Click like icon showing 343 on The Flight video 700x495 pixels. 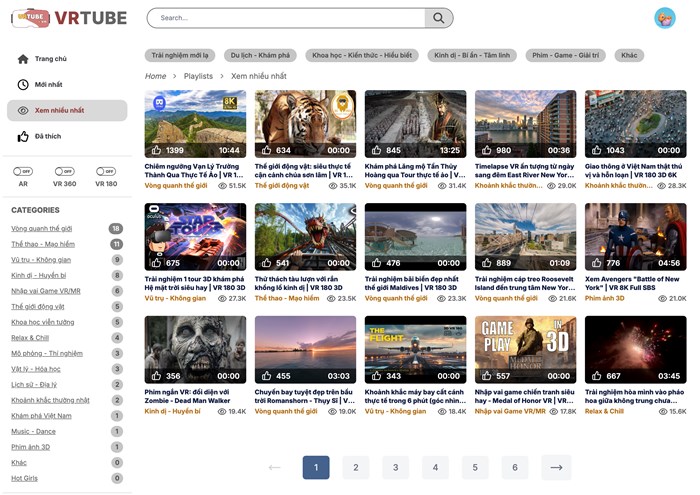pos(376,376)
